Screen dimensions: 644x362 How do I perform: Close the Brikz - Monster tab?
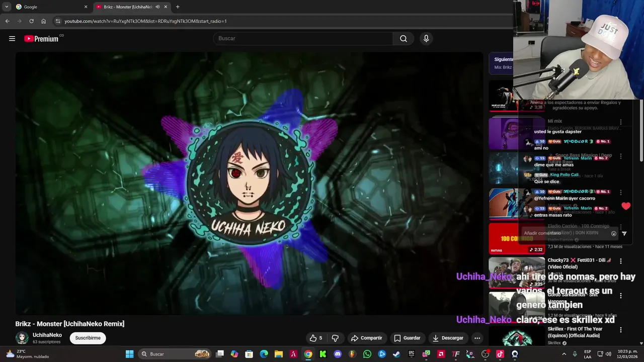pyautogui.click(x=166, y=7)
